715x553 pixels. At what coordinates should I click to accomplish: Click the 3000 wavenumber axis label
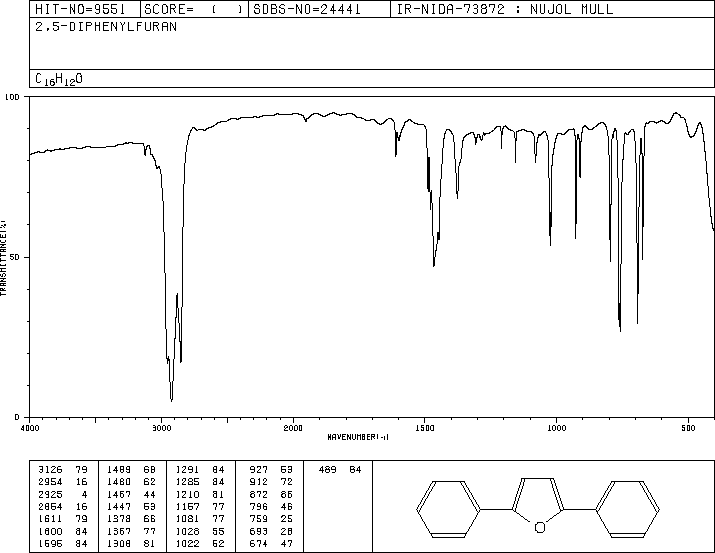[x=161, y=428]
